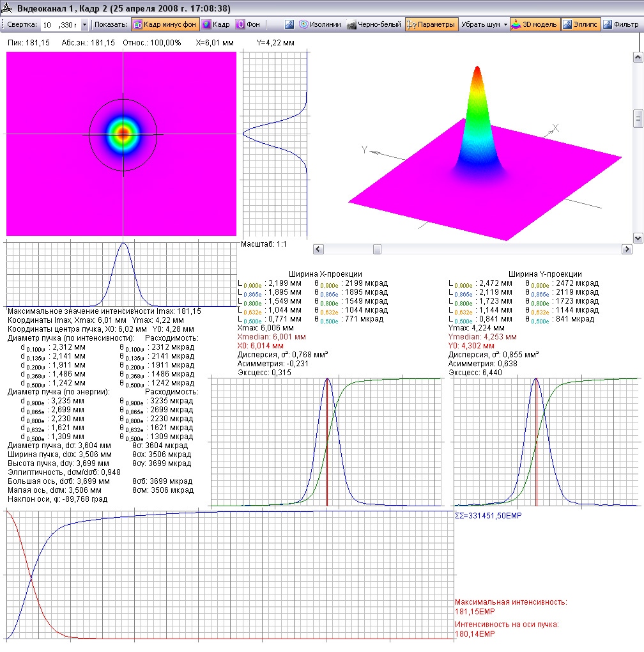Toggle the Параметры panel
The height and width of the screenshot is (652, 644).
point(431,24)
